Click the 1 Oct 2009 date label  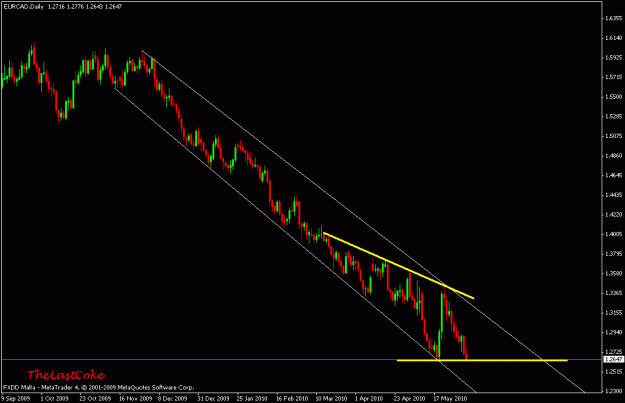click(54, 398)
